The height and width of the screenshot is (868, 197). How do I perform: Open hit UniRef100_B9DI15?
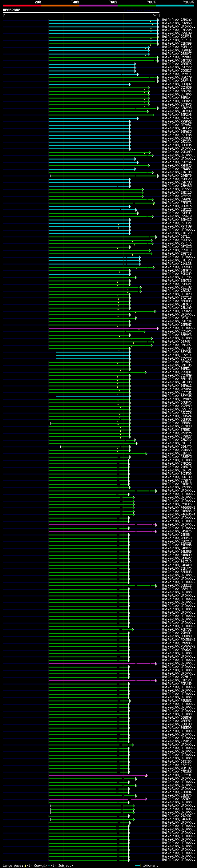point(177,192)
